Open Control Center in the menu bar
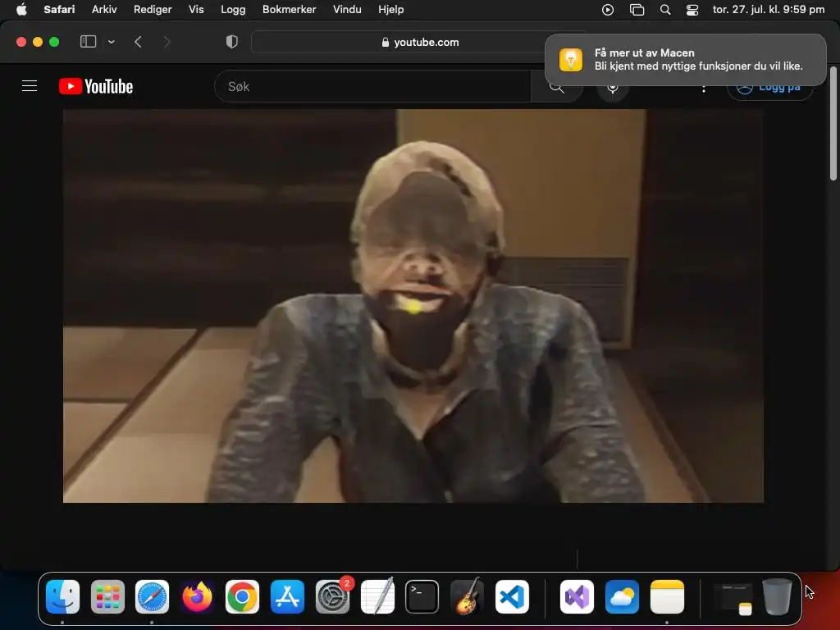 [692, 10]
